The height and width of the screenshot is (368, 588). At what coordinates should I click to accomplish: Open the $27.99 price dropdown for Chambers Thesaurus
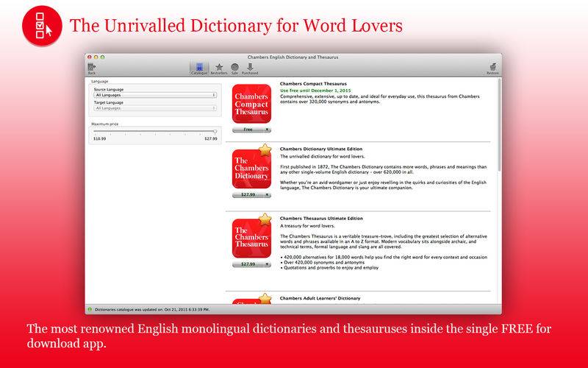click(252, 263)
